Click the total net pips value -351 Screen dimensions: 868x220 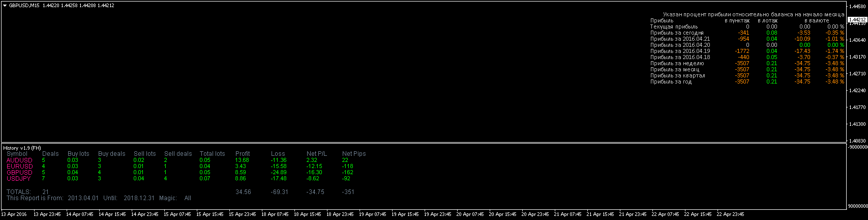click(348, 192)
